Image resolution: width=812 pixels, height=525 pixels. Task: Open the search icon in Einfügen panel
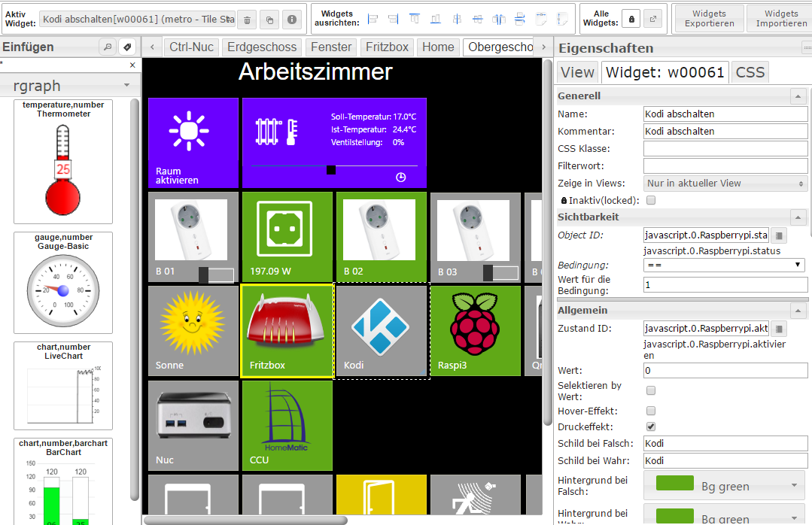(108, 47)
